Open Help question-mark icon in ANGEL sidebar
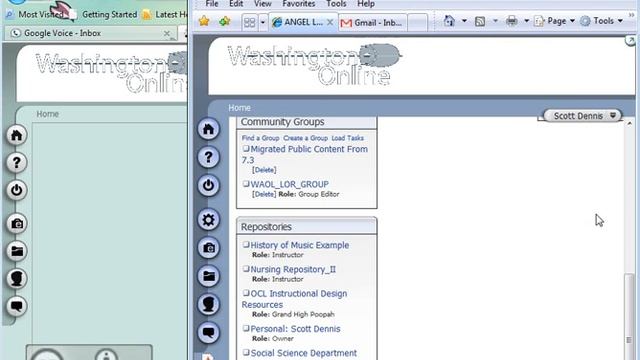 (209, 157)
